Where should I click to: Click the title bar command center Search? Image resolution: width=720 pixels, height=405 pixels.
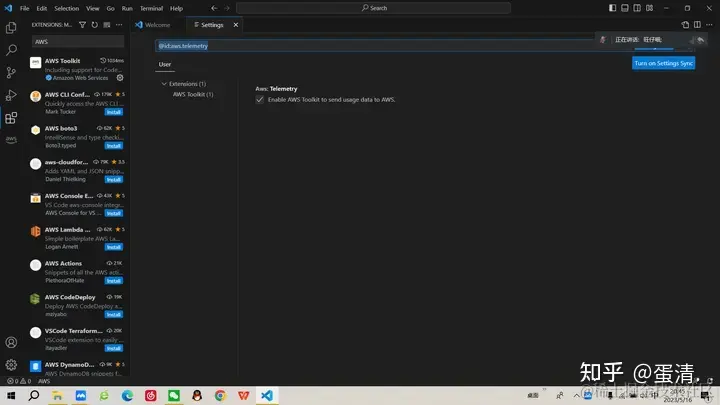[x=373, y=8]
